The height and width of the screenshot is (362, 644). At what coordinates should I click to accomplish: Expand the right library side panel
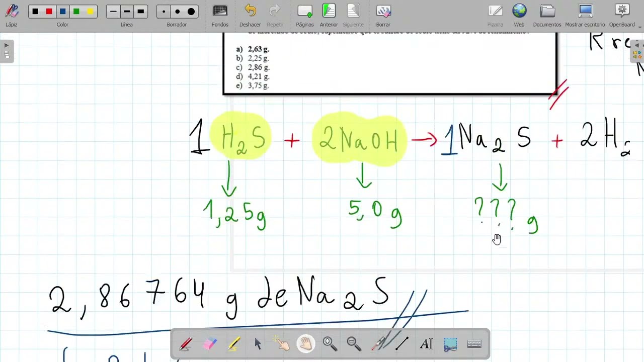click(x=637, y=51)
